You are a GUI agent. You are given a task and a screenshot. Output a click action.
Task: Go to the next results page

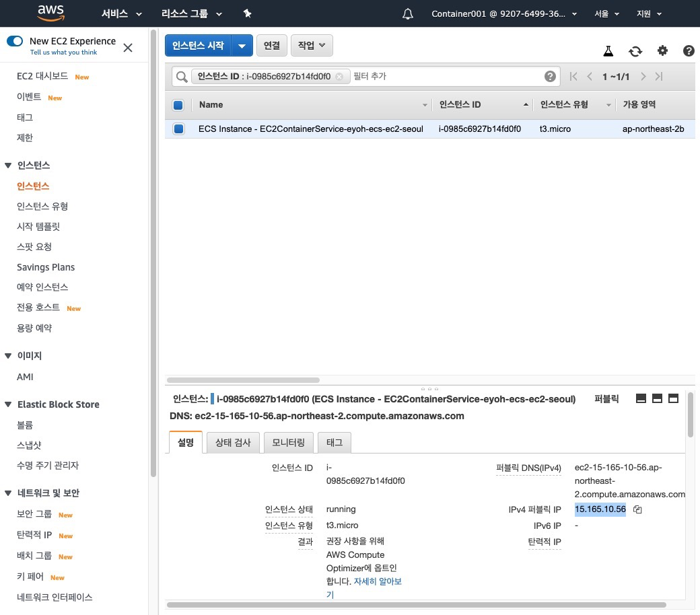643,76
